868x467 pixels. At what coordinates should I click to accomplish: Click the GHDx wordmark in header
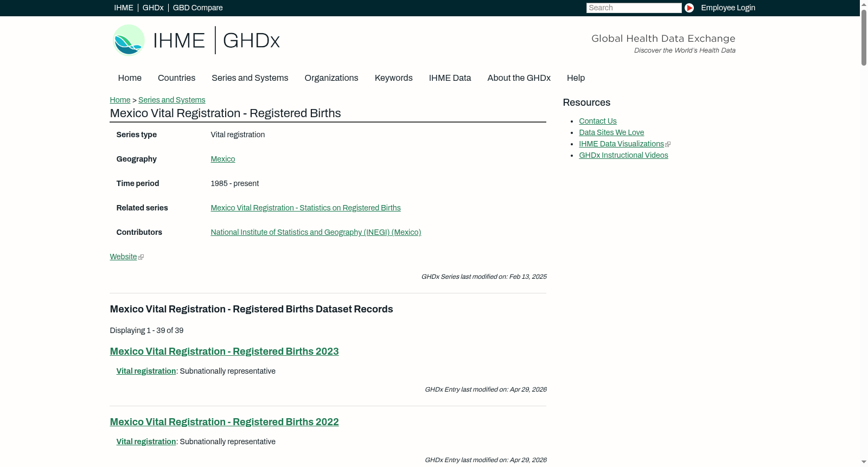coord(251,41)
